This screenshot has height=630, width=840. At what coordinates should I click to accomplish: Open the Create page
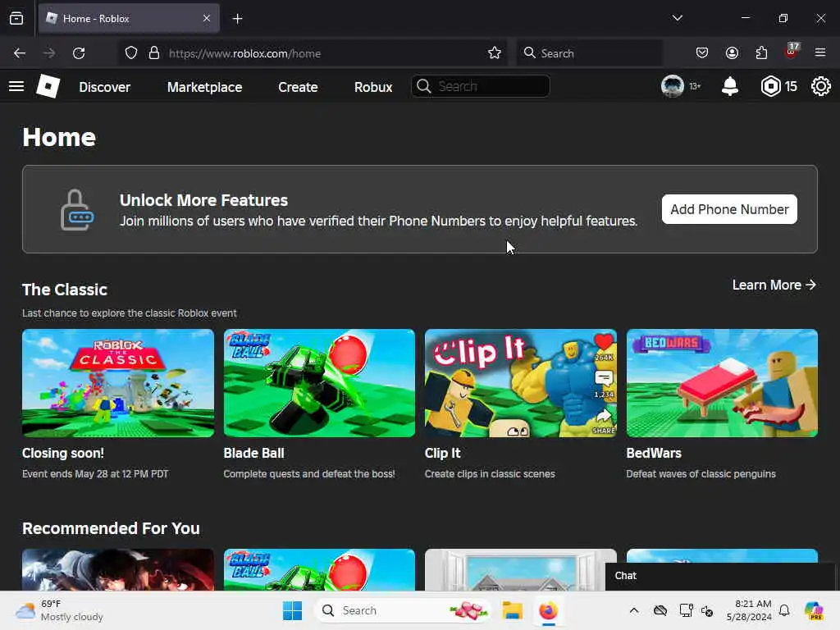298,87
